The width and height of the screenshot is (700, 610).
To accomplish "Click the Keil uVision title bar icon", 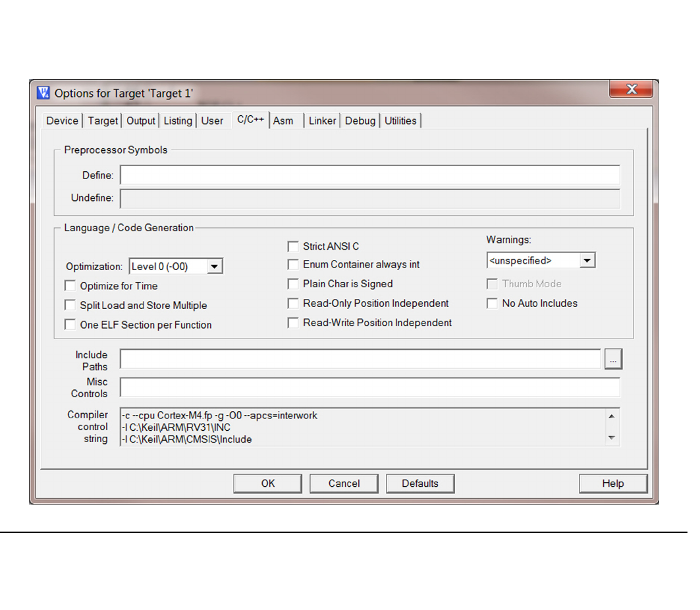I will (x=43, y=93).
